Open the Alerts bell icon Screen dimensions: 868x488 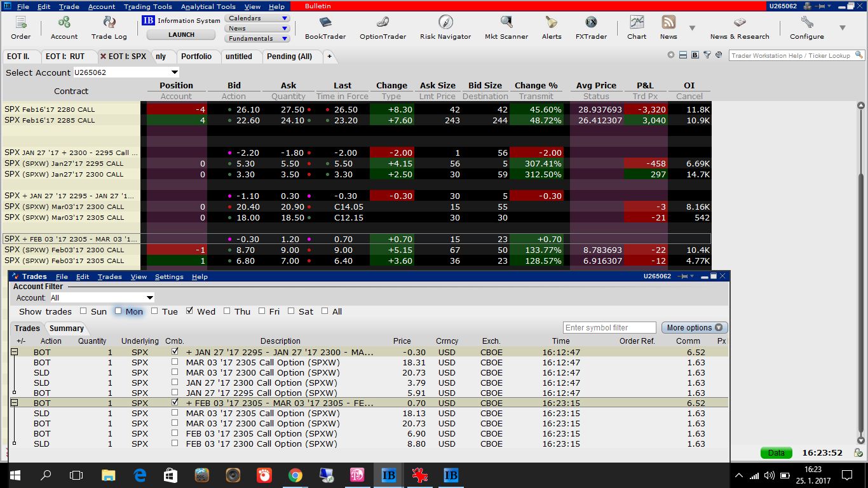[552, 27]
